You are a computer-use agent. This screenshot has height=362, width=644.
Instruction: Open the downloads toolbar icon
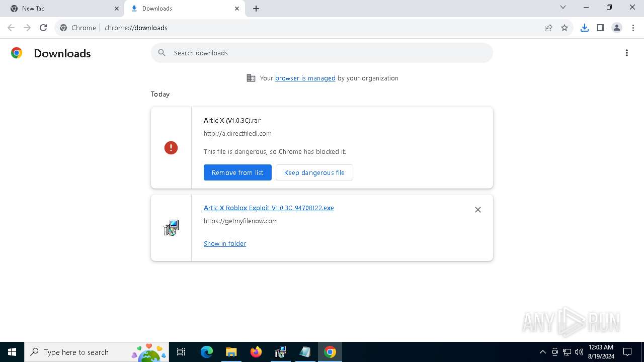(x=585, y=28)
